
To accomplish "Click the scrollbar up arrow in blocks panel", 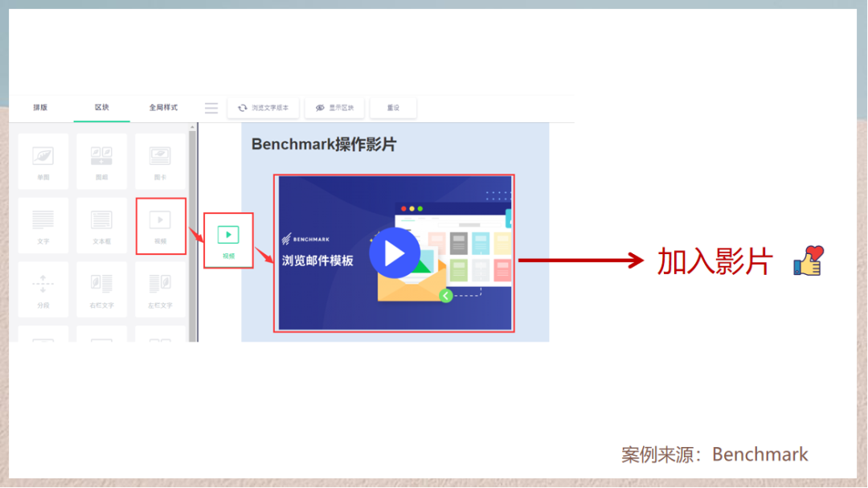I will (193, 127).
